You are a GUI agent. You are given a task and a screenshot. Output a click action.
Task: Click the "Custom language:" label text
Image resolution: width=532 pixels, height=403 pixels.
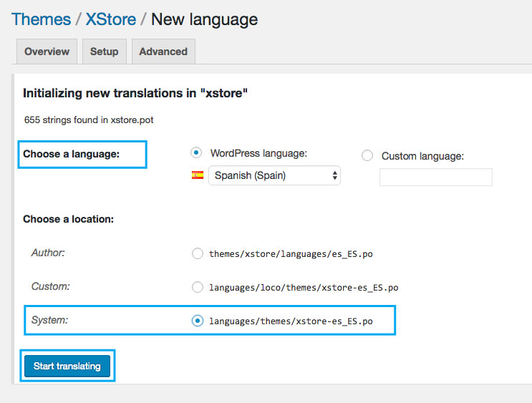tap(422, 156)
